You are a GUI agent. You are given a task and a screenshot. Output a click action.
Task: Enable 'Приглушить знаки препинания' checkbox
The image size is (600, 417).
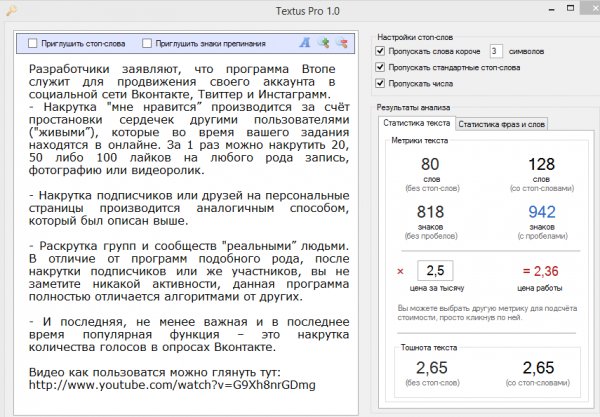point(147,43)
